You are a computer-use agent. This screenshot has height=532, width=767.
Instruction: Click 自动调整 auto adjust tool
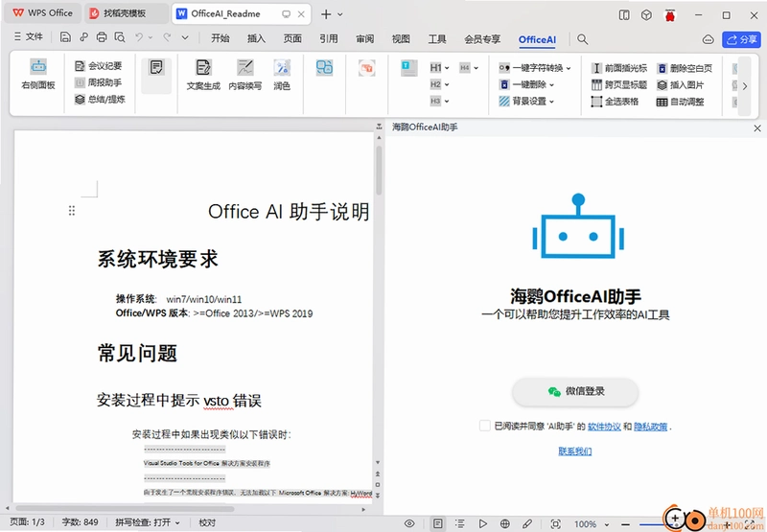tap(681, 102)
